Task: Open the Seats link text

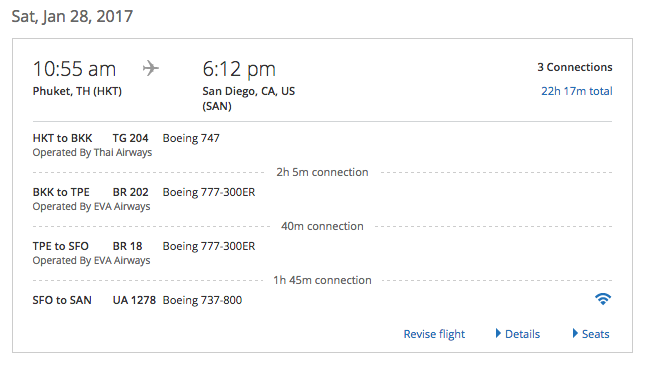Action: point(595,334)
